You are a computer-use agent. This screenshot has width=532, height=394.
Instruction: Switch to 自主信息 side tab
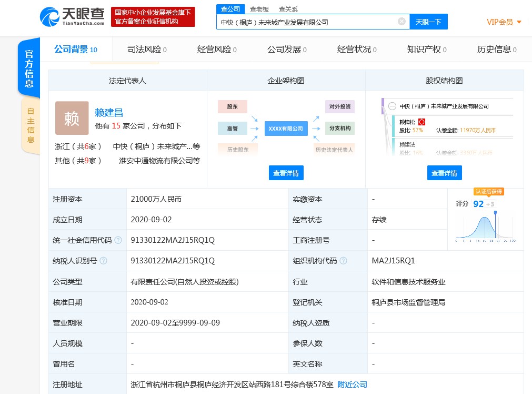pos(31,125)
